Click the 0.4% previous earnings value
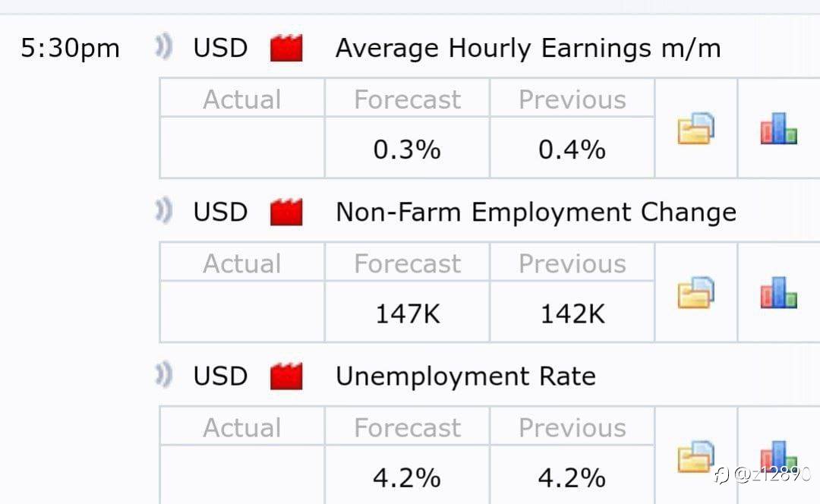The image size is (820, 504). 572,150
